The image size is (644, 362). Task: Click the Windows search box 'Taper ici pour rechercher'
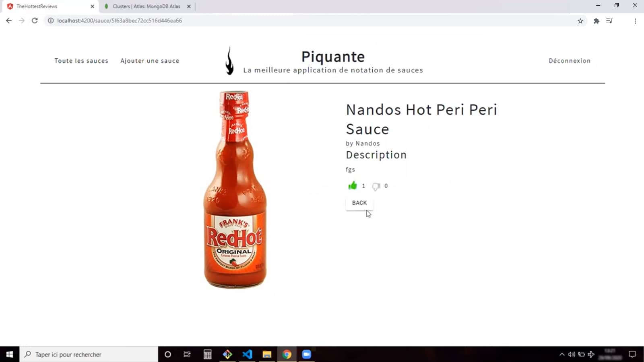coord(89,354)
